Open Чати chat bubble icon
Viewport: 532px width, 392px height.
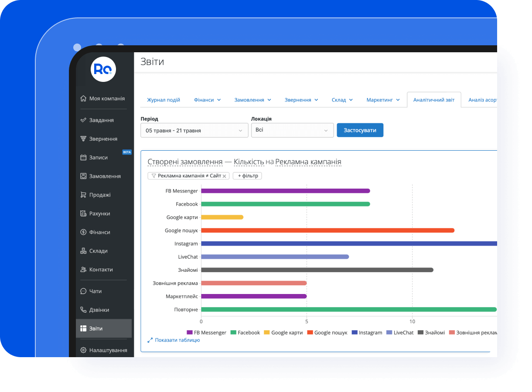pyautogui.click(x=83, y=291)
